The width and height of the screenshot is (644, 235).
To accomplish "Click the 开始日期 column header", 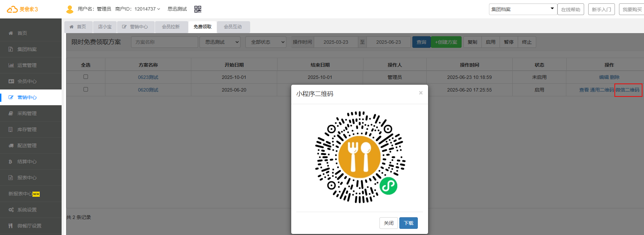I will click(234, 65).
